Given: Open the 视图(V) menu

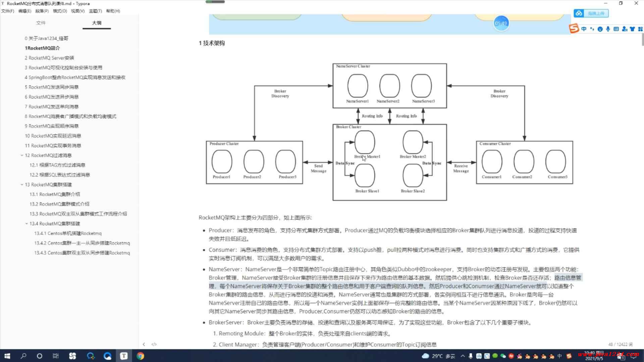Looking at the screenshot, I should point(78,11).
